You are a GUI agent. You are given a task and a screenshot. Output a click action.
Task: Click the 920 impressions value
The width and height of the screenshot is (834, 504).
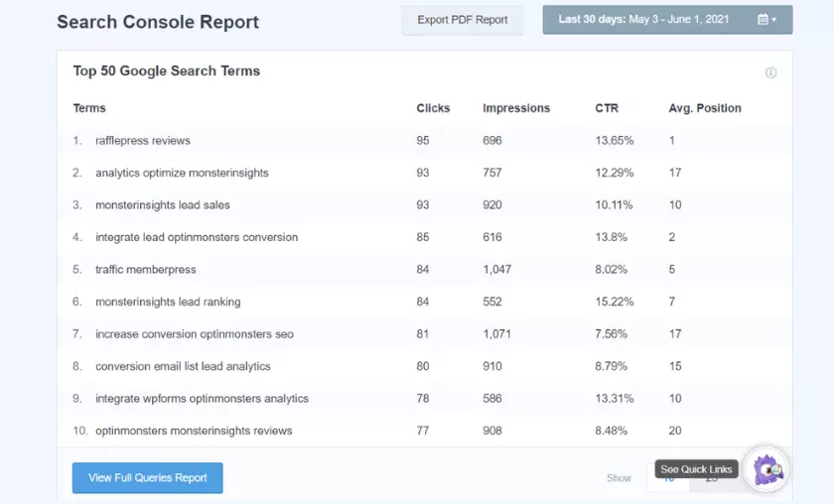pyautogui.click(x=492, y=204)
